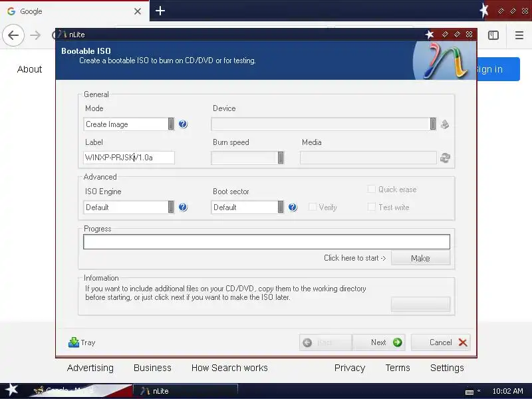Open the Device dropdown
Screen dimensions: 532x399
pyautogui.click(x=324, y=124)
